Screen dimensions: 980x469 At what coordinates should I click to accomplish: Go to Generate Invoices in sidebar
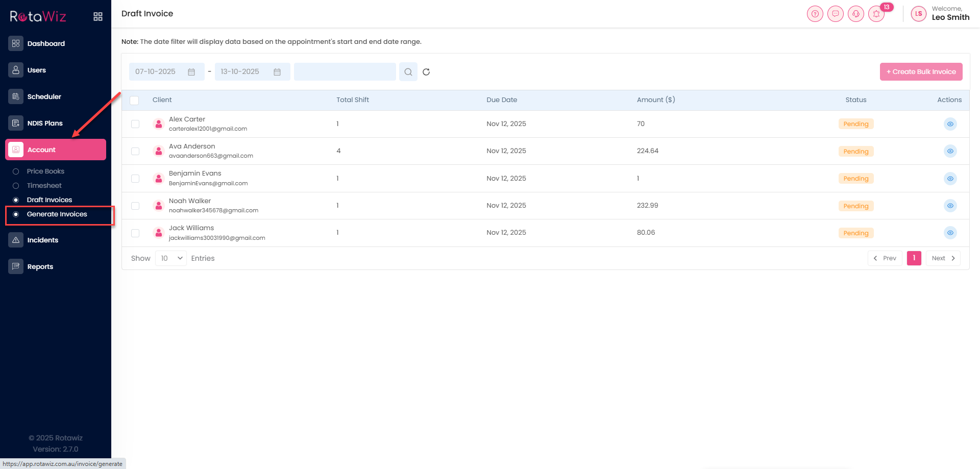[57, 214]
